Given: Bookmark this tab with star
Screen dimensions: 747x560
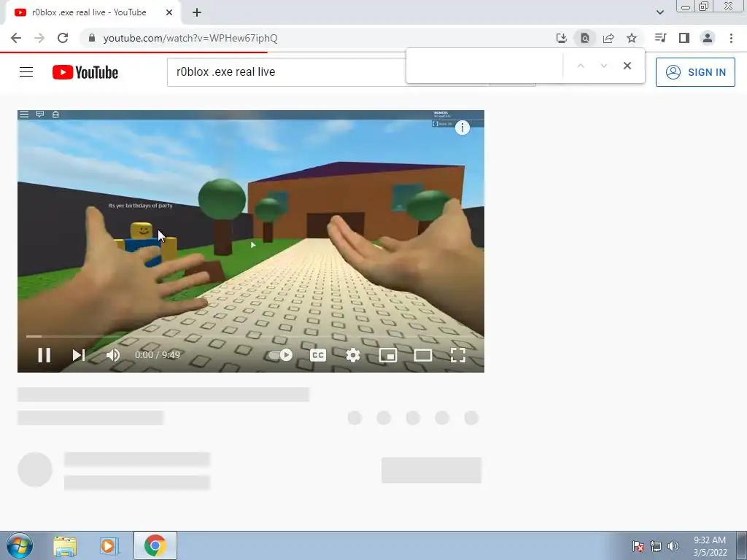Looking at the screenshot, I should tap(632, 38).
